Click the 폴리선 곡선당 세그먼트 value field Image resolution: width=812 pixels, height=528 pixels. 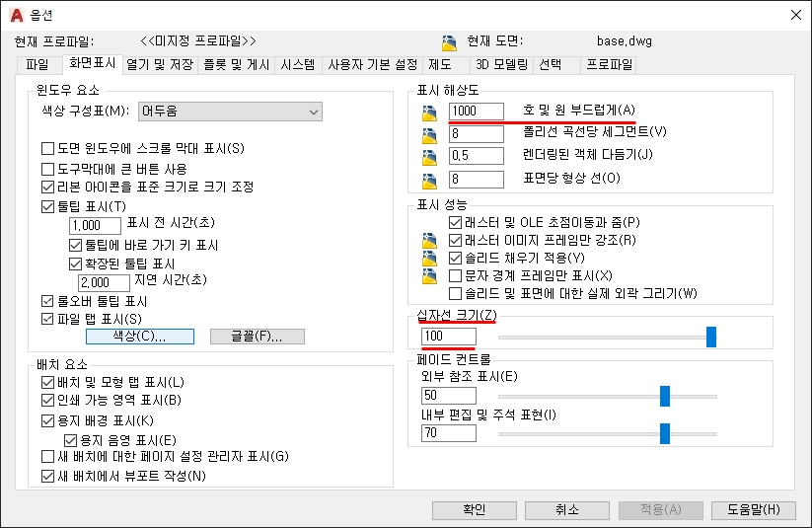tap(477, 133)
